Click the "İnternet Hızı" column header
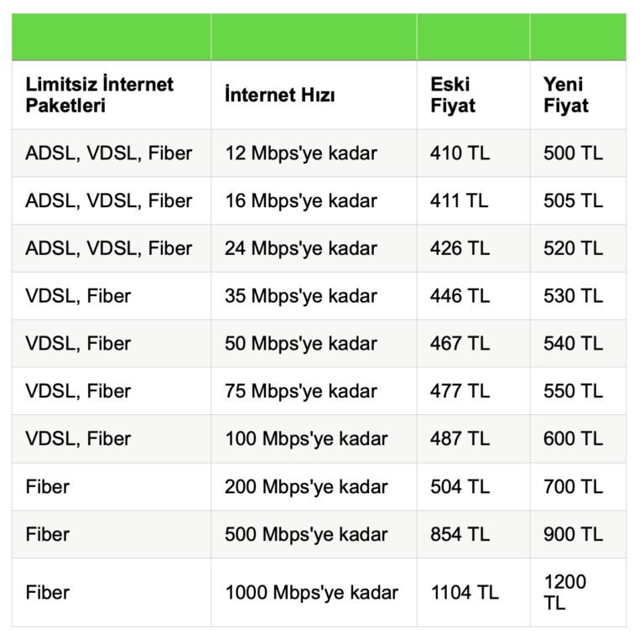The width and height of the screenshot is (644, 644). 280,96
